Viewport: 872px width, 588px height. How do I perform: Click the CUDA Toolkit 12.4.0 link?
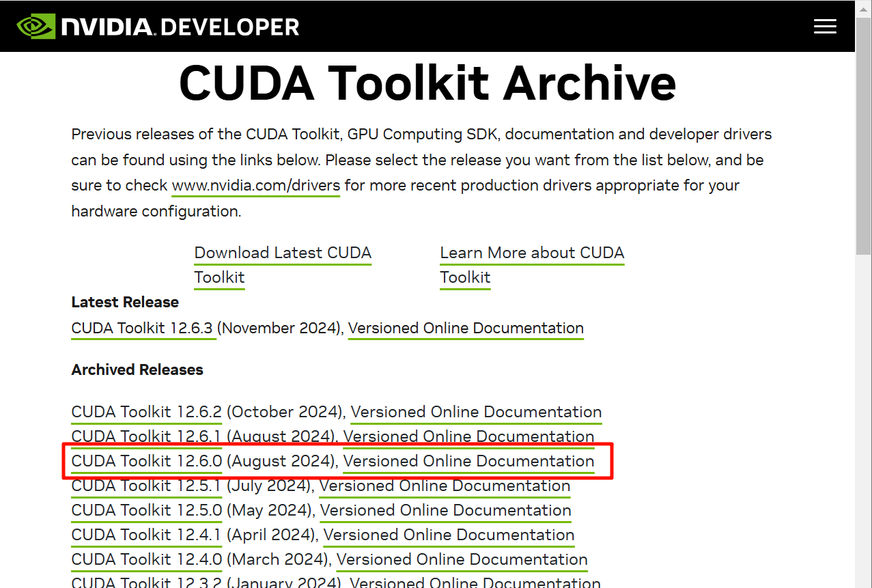pos(146,560)
